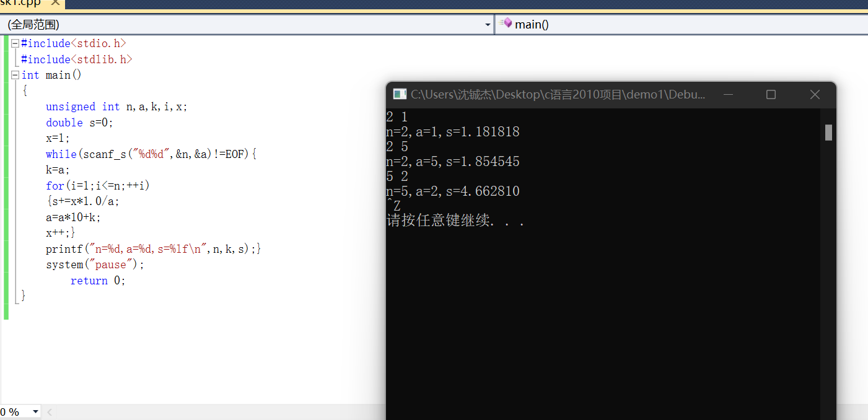Click the console vertical scrollbar thumb
Image resolution: width=868 pixels, height=420 pixels.
pyautogui.click(x=828, y=133)
